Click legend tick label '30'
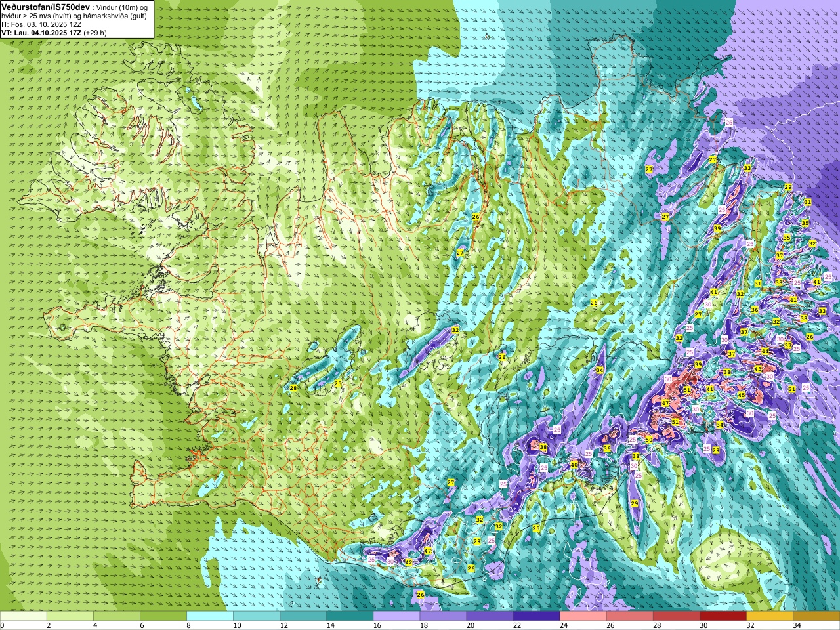 (x=703, y=625)
